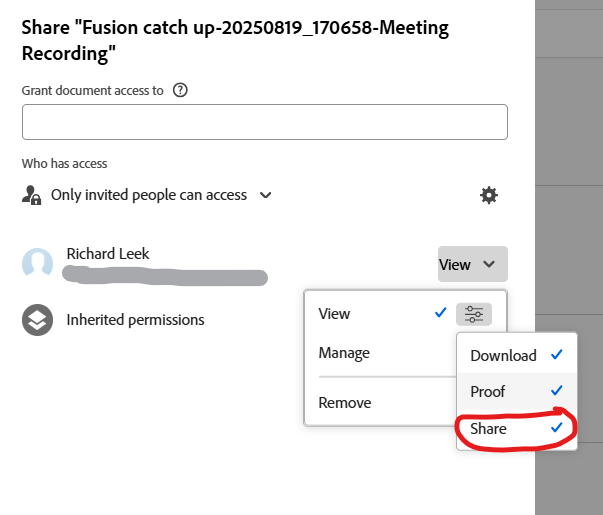
Task: Toggle the Download permission option
Action: click(516, 355)
